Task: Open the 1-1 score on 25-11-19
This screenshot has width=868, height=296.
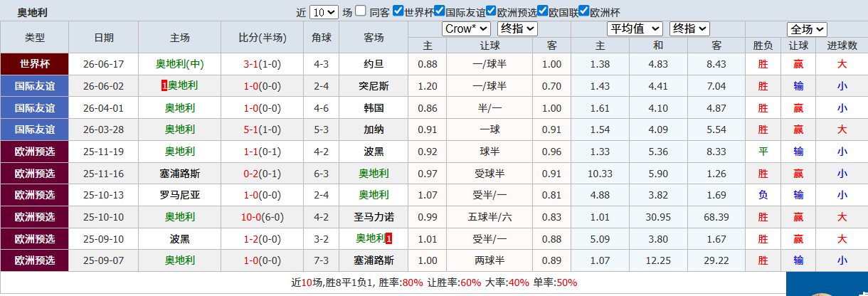Action: (250, 152)
